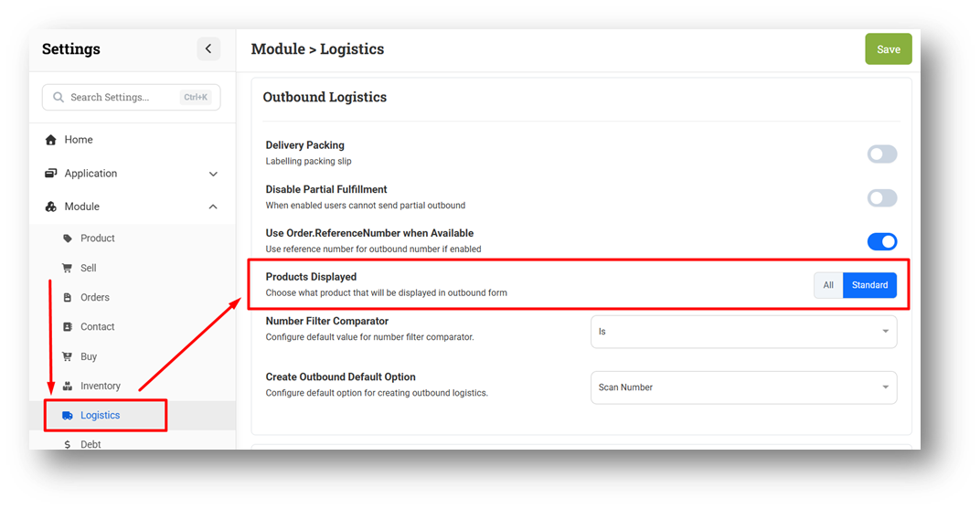Click the Module cubes icon

51,207
